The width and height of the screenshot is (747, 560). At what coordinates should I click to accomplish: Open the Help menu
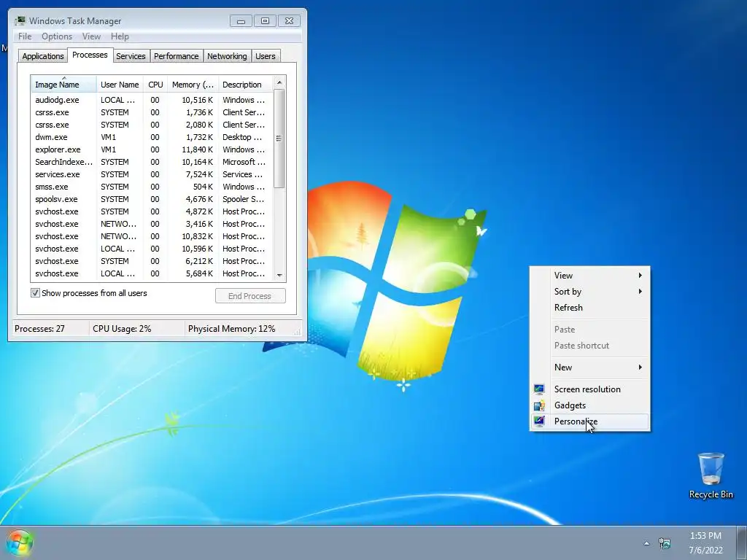pyautogui.click(x=120, y=36)
